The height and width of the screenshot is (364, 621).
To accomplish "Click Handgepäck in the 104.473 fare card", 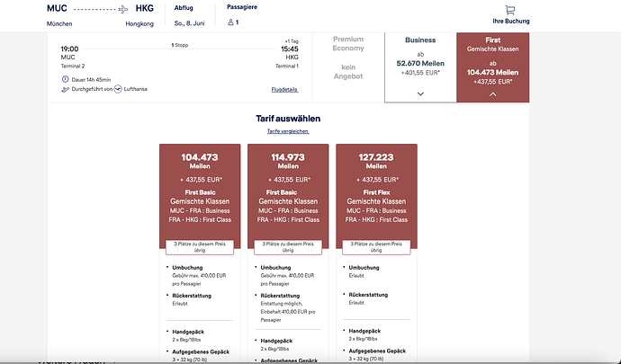I will click(188, 332).
